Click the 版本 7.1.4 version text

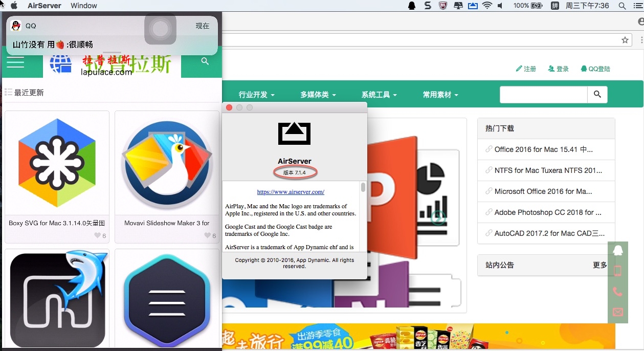(x=295, y=172)
